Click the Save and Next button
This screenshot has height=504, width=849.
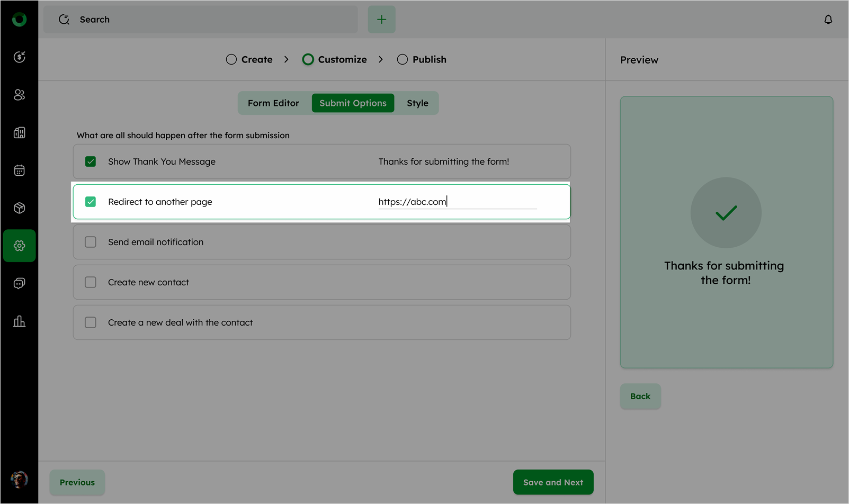tap(553, 482)
